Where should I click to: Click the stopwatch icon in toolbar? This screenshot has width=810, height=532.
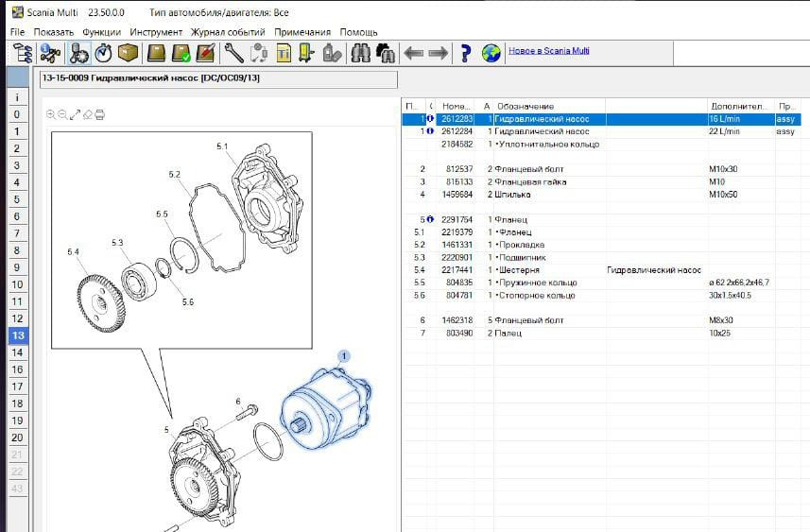[x=105, y=53]
